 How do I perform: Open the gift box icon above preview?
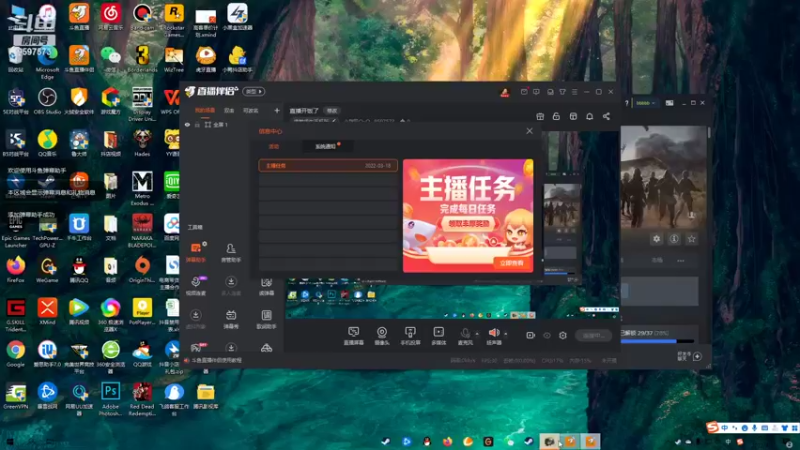click(540, 116)
